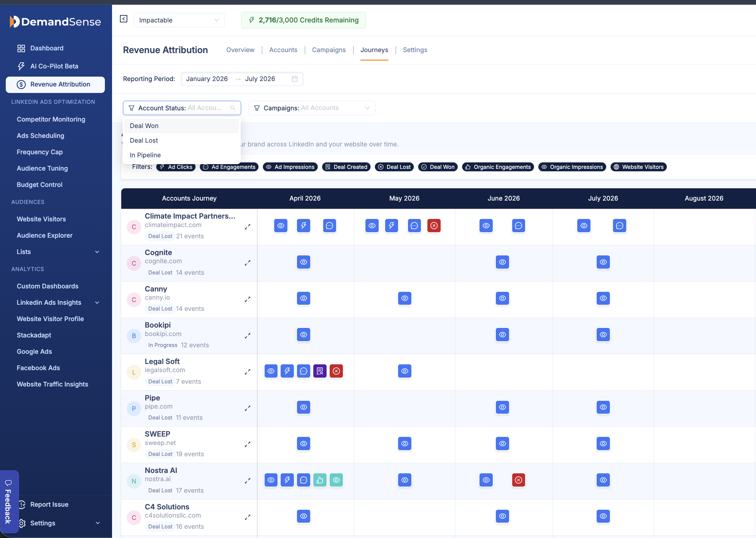Click Climate Impact ad click icon in April
756x538 pixels.
[303, 226]
